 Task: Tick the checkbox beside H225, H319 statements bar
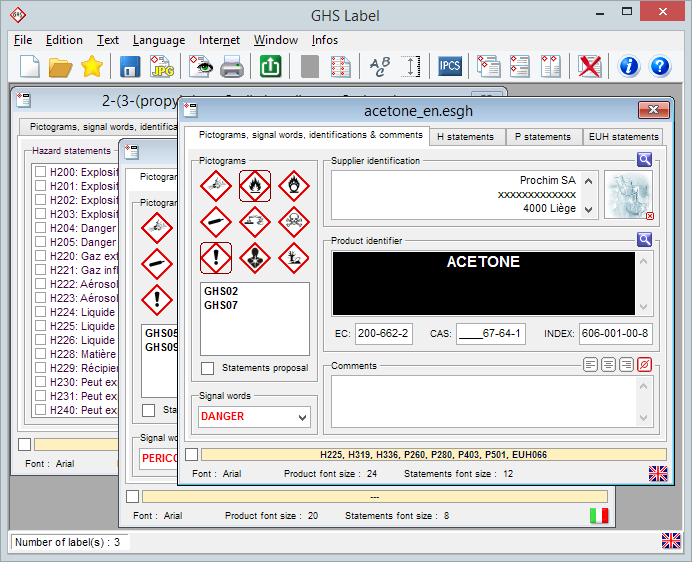tap(192, 454)
